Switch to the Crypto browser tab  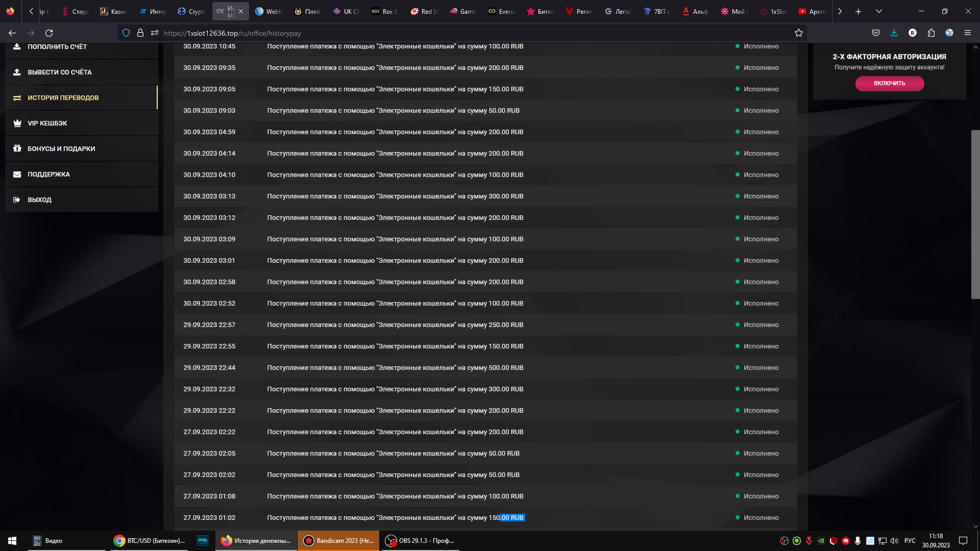coord(192,11)
